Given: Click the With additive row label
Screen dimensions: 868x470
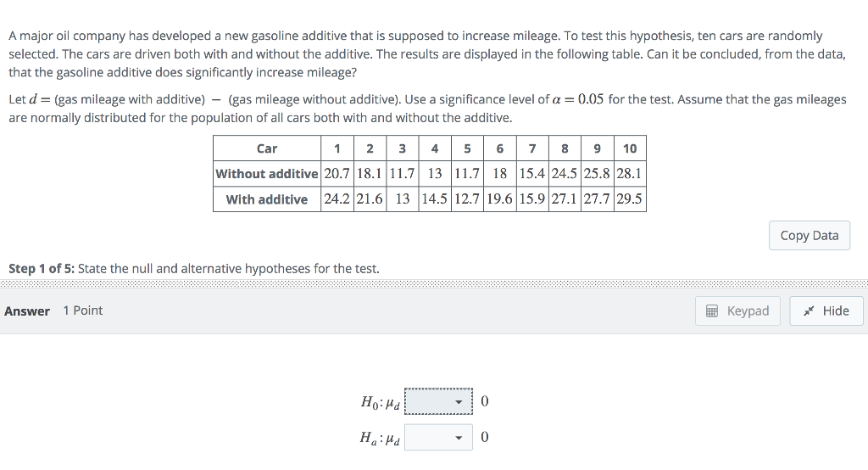Looking at the screenshot, I should click(x=267, y=199).
